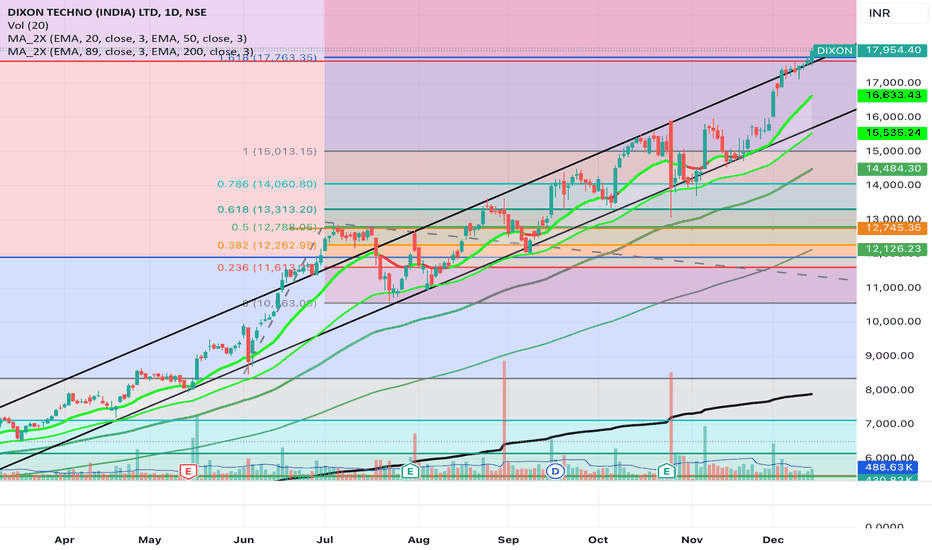932x550 pixels.
Task: Click the 15,535.24 green price label
Action: [893, 133]
